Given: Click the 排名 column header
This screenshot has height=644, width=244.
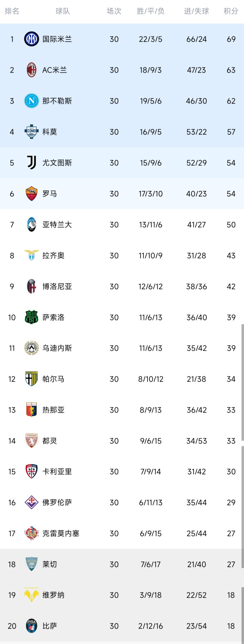Looking at the screenshot, I should coord(12,11).
